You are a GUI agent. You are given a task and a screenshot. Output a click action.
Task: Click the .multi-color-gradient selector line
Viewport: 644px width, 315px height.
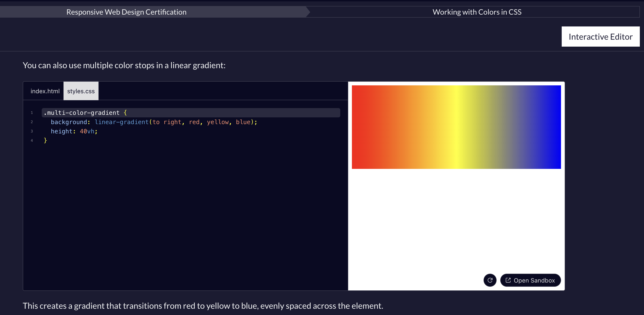tap(82, 113)
